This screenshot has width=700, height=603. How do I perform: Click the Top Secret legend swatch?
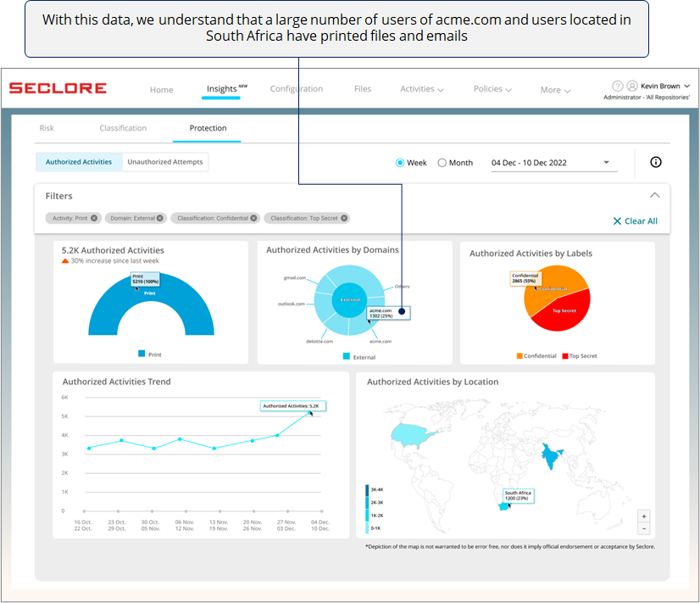[565, 356]
